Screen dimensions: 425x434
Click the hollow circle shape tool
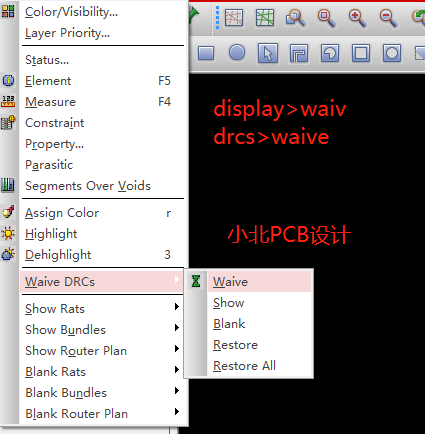pos(392,53)
